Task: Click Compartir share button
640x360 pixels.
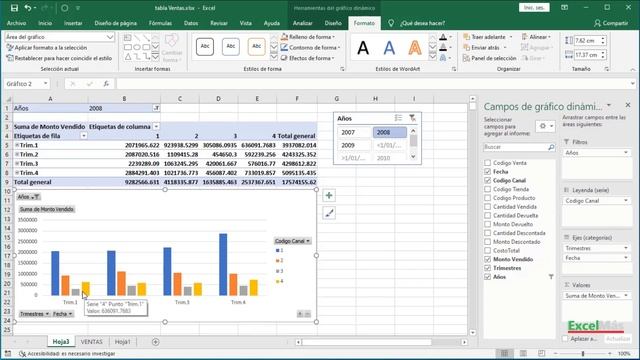Action: click(611, 23)
